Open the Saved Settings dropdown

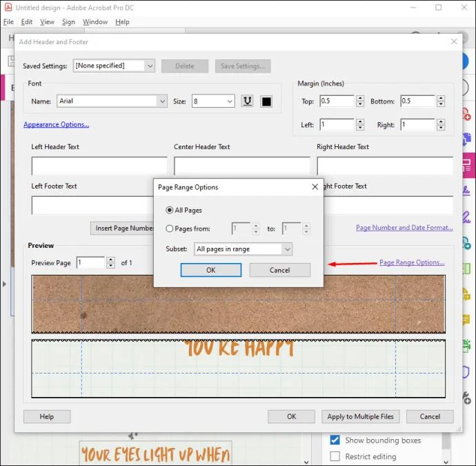point(114,66)
